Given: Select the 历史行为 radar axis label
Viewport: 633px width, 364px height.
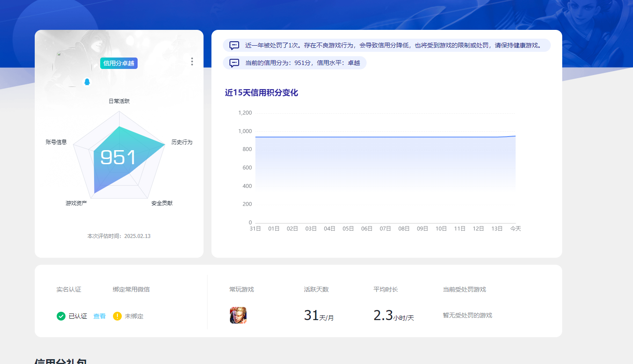Looking at the screenshot, I should [182, 142].
